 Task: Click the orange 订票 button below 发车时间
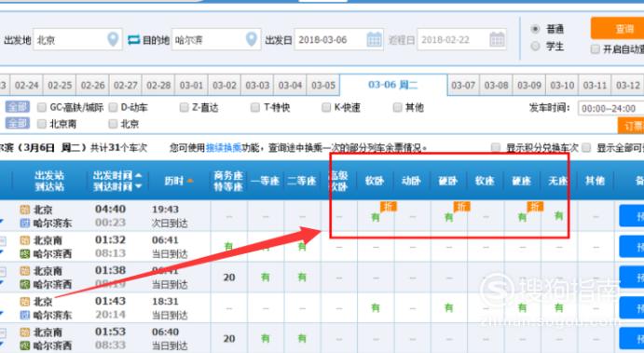[631, 126]
